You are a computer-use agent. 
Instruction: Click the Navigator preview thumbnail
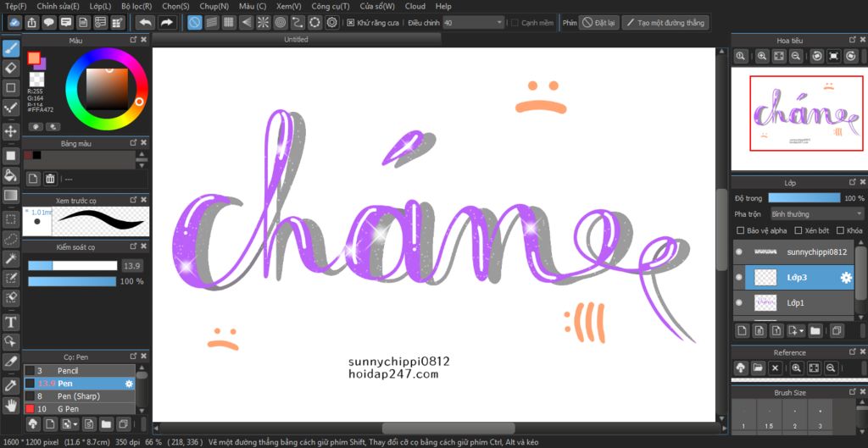coord(798,119)
